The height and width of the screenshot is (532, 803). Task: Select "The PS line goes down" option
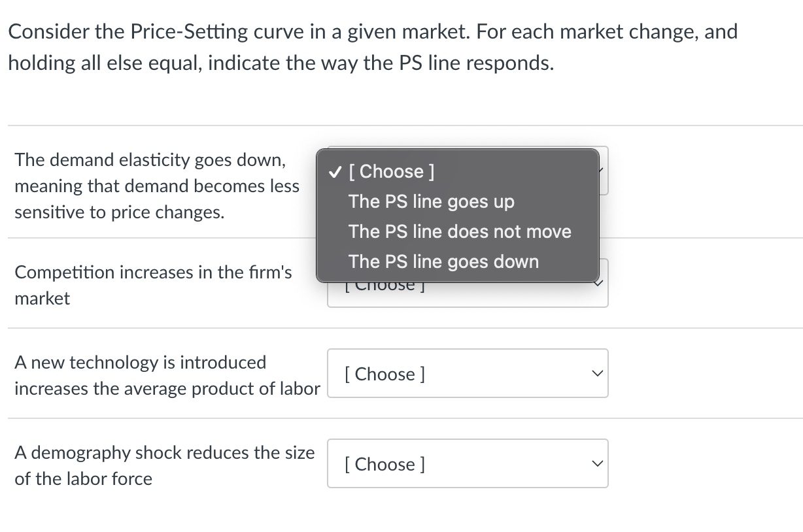pos(443,261)
